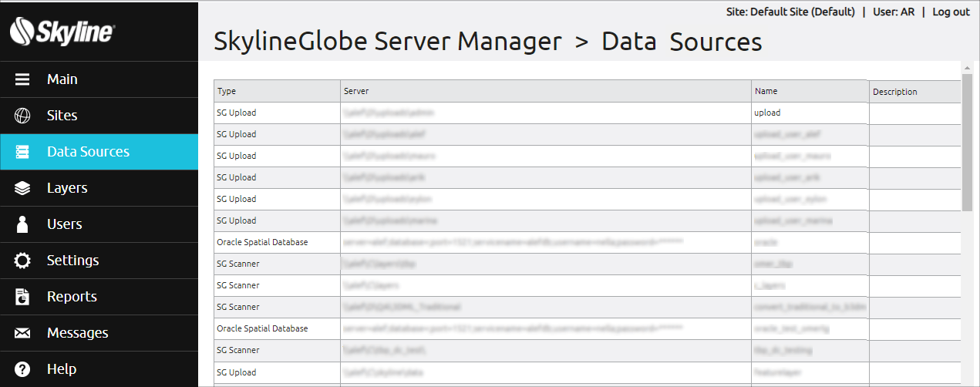Open the Help label in sidebar
This screenshot has width=980, height=387.
pos(62,369)
